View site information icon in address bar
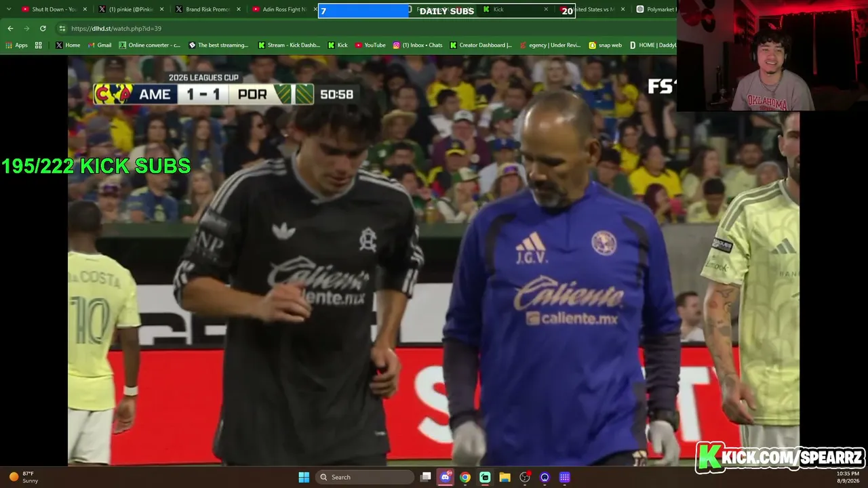Image resolution: width=868 pixels, height=488 pixels. tap(62, 28)
